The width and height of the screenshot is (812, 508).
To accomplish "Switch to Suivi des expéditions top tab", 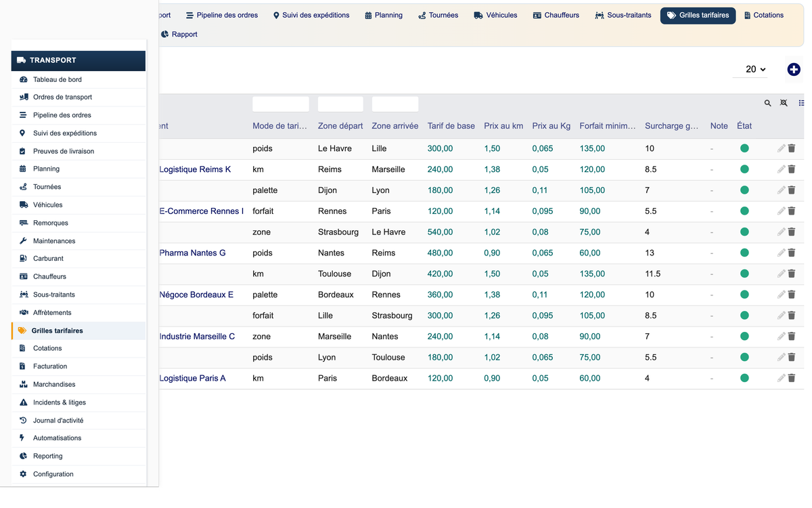I will click(x=311, y=15).
